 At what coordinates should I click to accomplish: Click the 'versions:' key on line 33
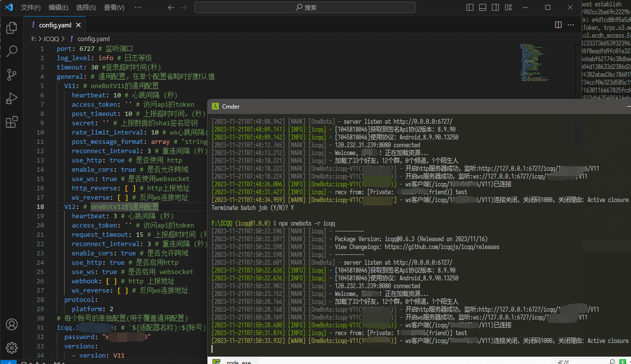coord(81,346)
